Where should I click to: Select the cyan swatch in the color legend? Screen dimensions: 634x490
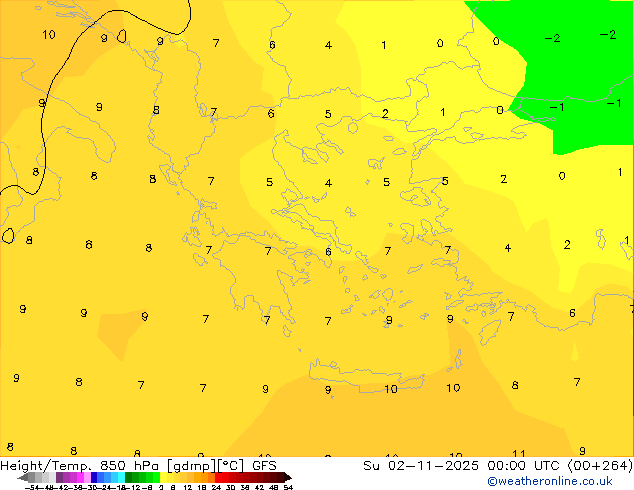(121, 477)
